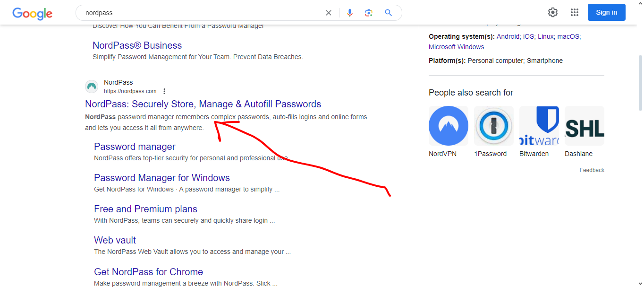This screenshot has width=644, height=287.
Task: Open the three-dot menu beside nordpass.com
Action: pyautogui.click(x=164, y=91)
